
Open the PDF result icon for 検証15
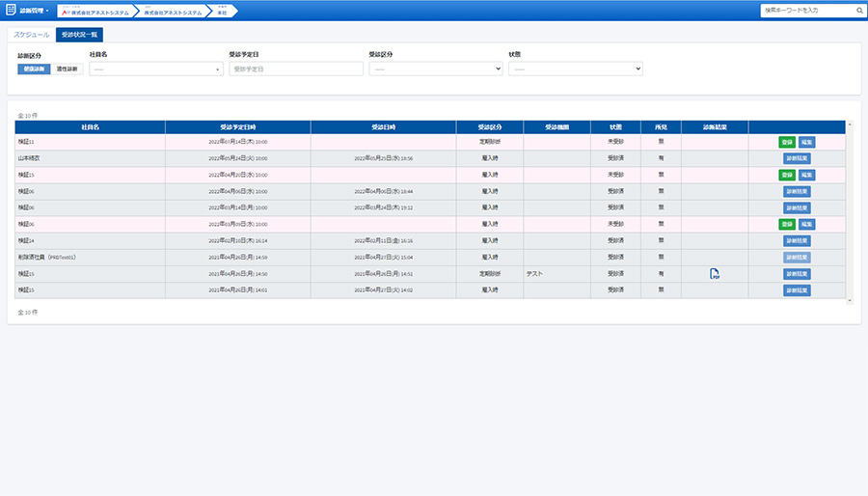point(715,274)
